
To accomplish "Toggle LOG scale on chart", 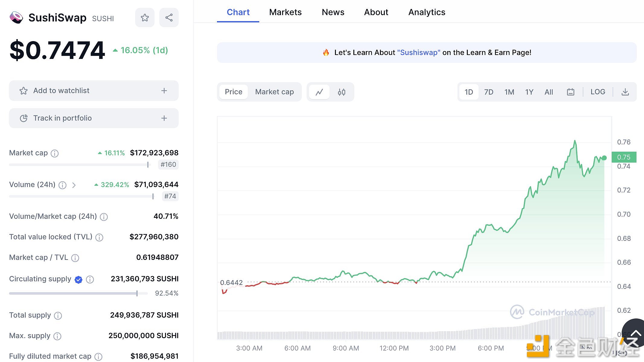I will coord(598,92).
